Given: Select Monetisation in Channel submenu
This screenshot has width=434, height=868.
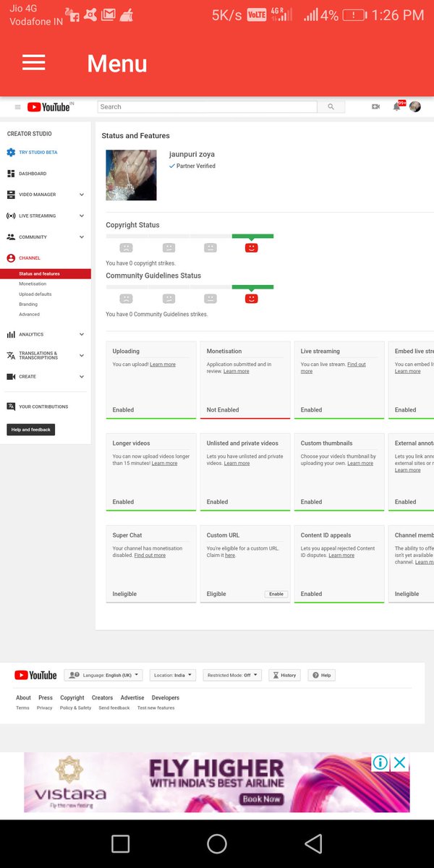Looking at the screenshot, I should tap(32, 284).
